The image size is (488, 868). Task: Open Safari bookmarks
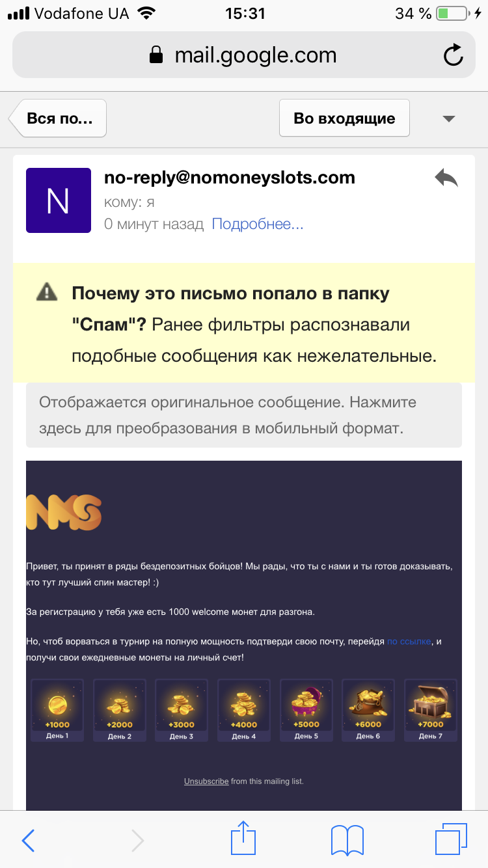347,839
